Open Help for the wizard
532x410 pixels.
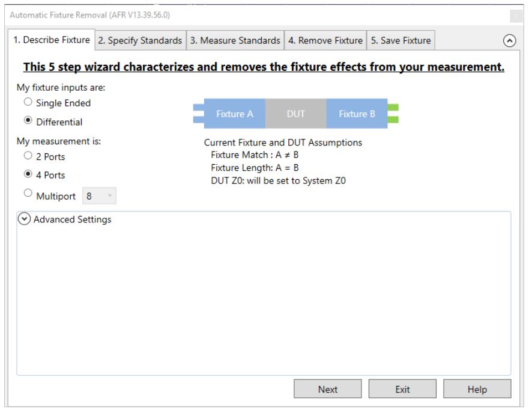[477, 390]
